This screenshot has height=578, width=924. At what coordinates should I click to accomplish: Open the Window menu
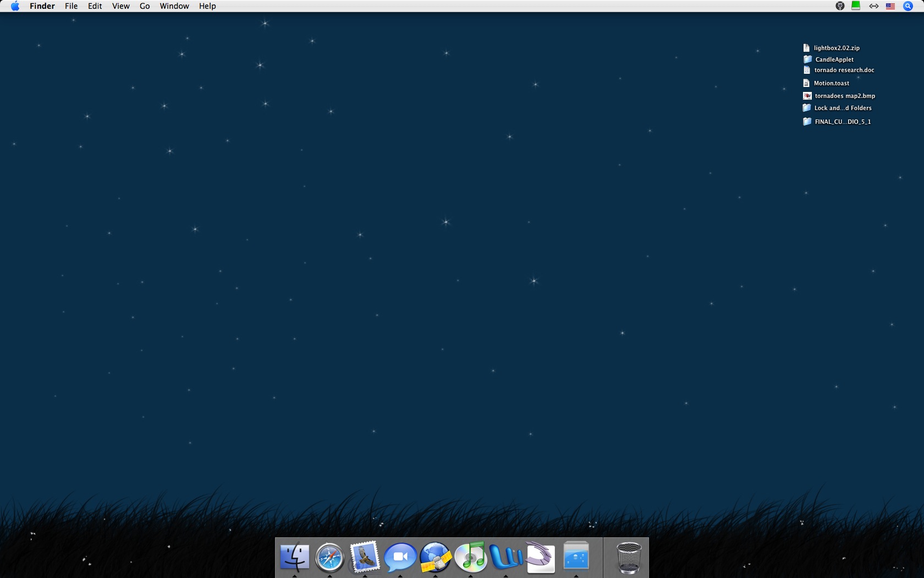coord(174,6)
